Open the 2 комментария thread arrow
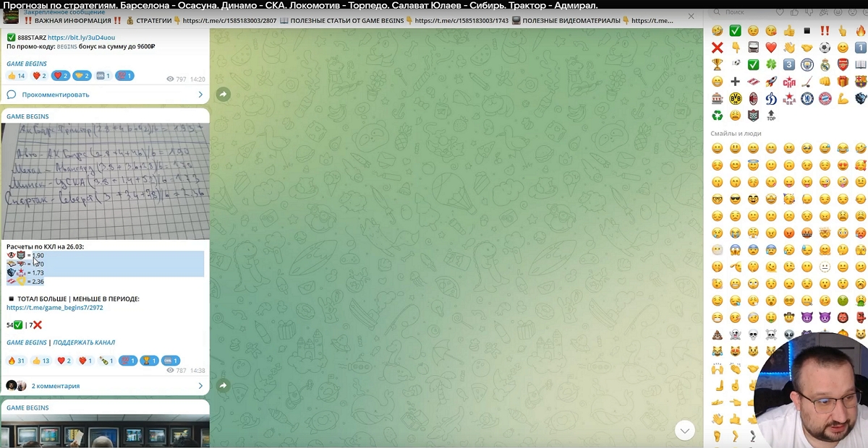 tap(200, 386)
